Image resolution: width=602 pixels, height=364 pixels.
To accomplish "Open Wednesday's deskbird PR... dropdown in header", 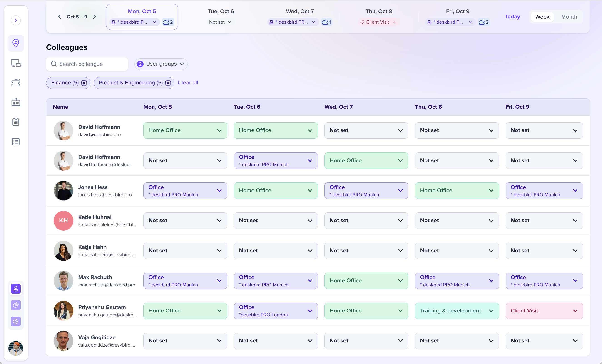I will tap(293, 22).
